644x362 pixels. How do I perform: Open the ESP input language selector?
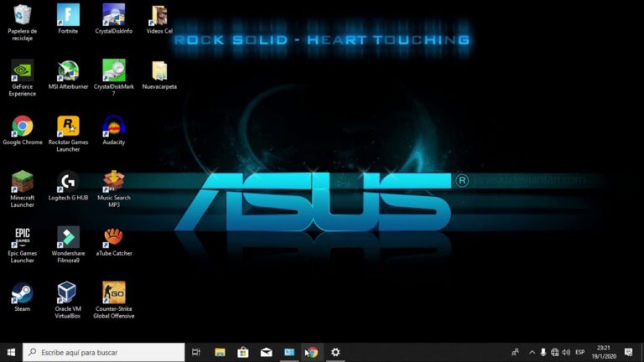[x=580, y=352]
